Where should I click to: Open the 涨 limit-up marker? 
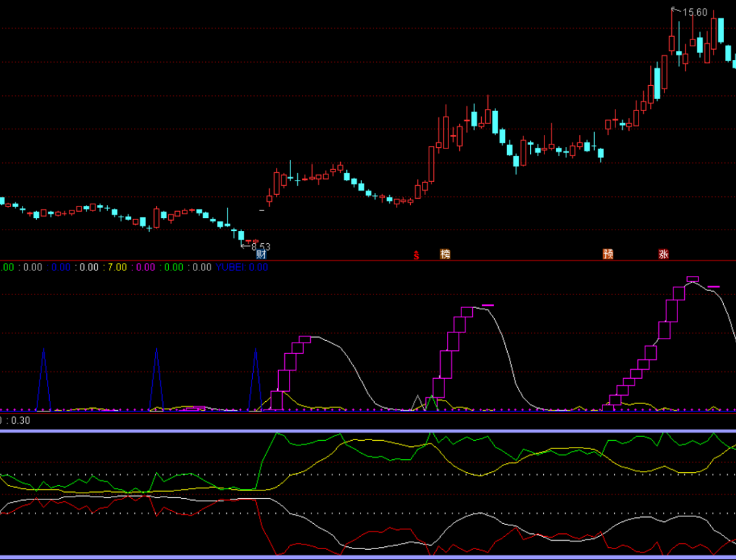tap(663, 254)
